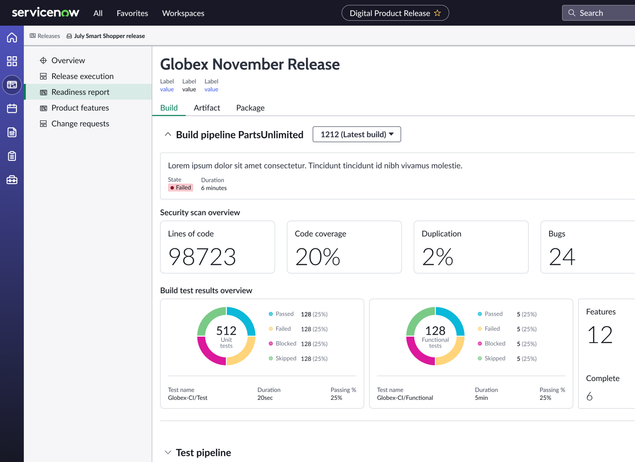Open the Favorites menu

pos(132,13)
